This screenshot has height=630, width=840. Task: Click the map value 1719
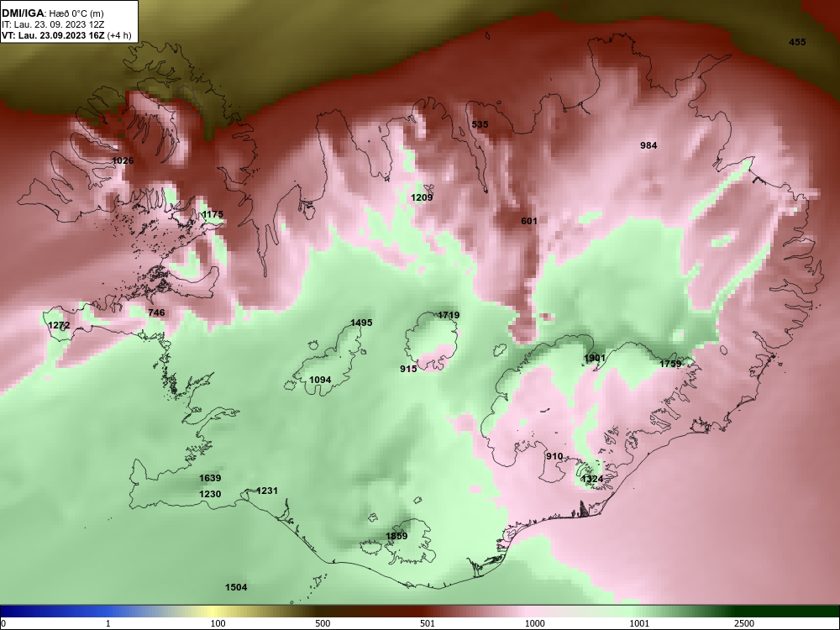click(x=449, y=315)
